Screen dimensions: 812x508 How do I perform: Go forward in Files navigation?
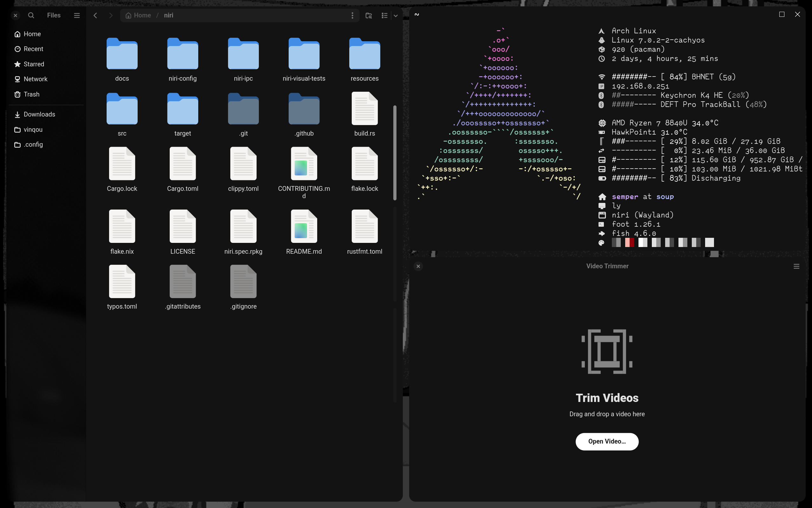coord(111,16)
